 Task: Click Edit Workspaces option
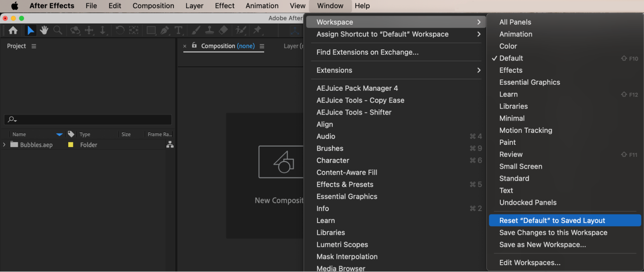[530, 263]
